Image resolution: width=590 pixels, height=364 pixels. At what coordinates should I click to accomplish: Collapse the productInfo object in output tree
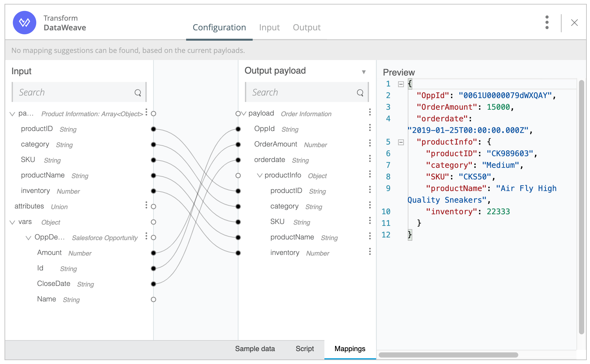point(259,176)
